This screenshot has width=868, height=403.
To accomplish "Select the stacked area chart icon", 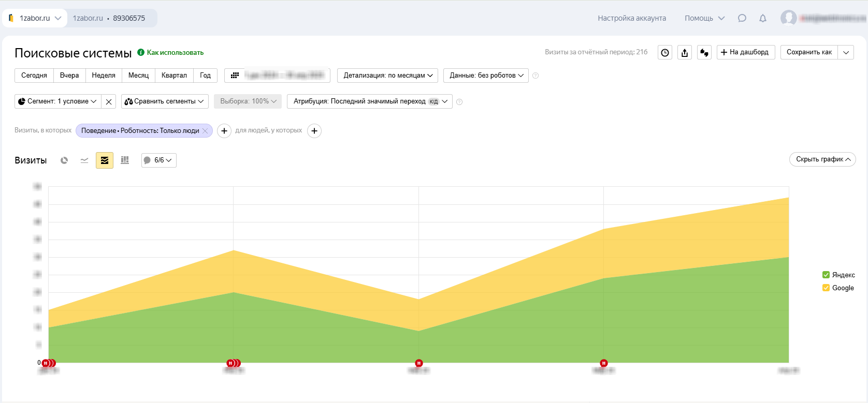I will coord(105,160).
